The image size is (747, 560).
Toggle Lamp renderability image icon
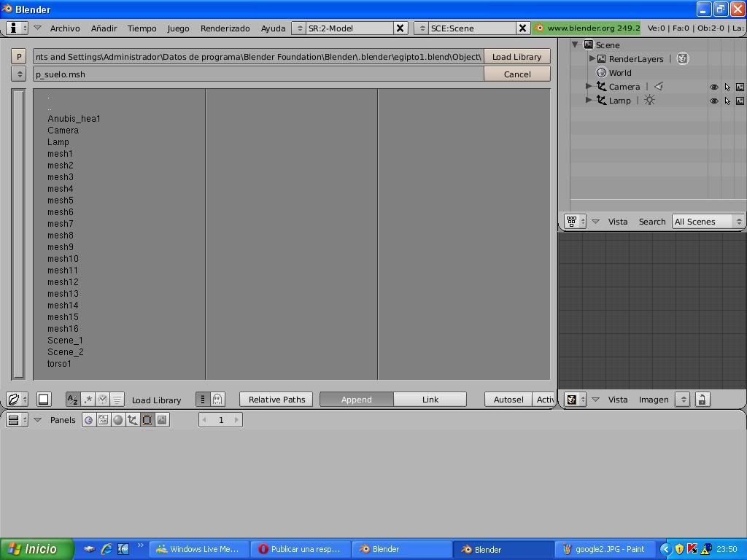point(740,101)
